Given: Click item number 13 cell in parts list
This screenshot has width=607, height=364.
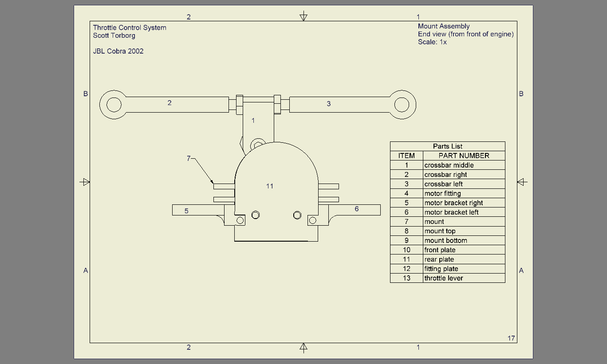Looking at the screenshot, I should (x=406, y=278).
